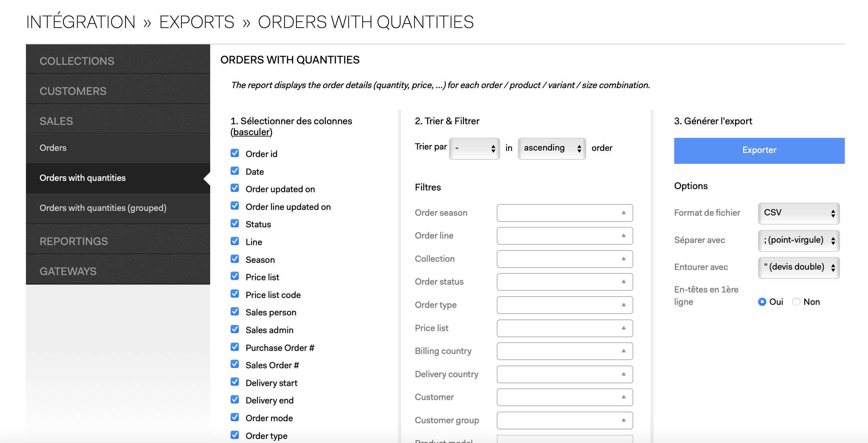Open the Format de fichier CSV dropdown

click(799, 213)
